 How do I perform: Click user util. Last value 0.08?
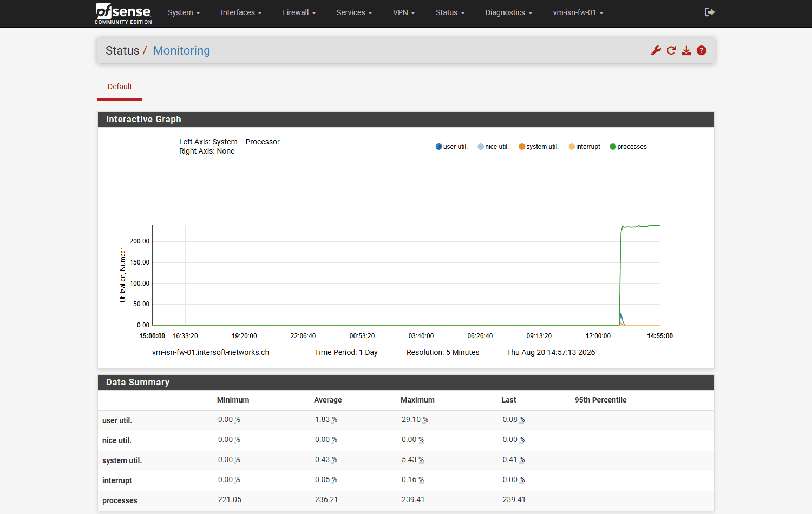click(x=513, y=419)
